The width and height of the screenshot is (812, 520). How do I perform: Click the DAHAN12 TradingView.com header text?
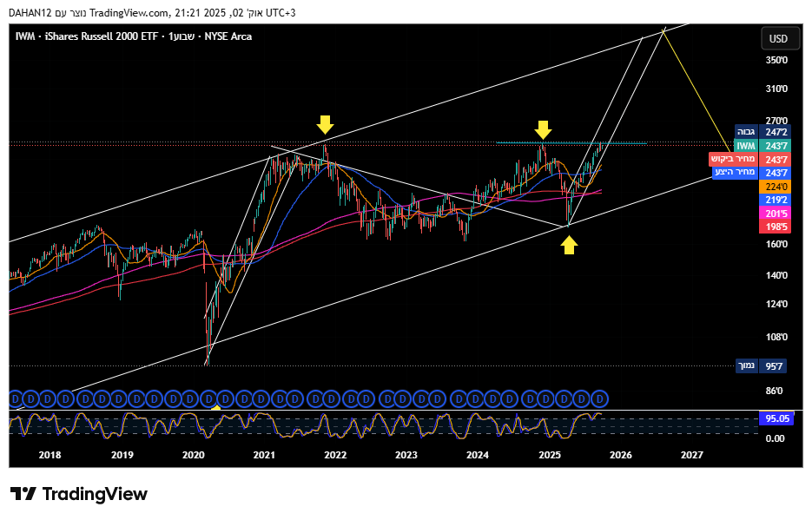[x=152, y=13]
